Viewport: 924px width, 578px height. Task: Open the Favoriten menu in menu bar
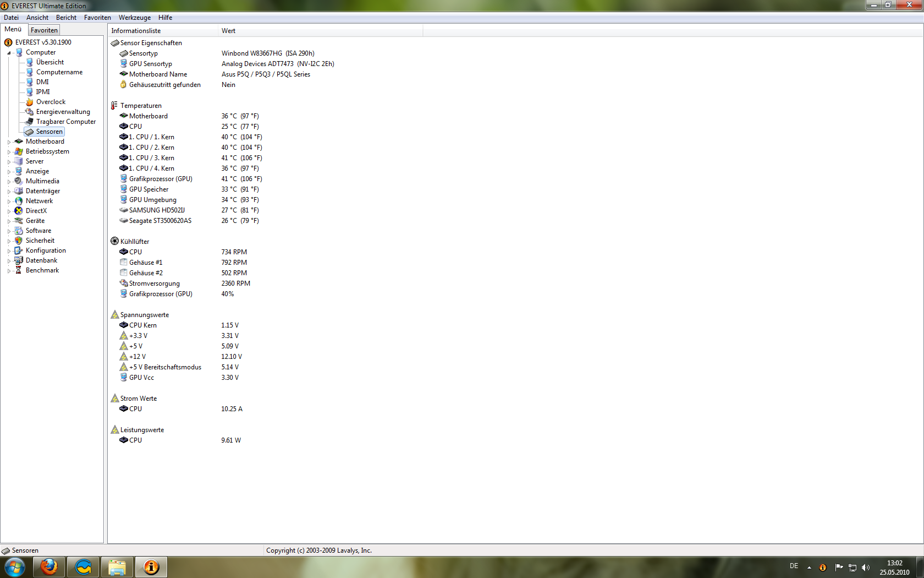[97, 18]
